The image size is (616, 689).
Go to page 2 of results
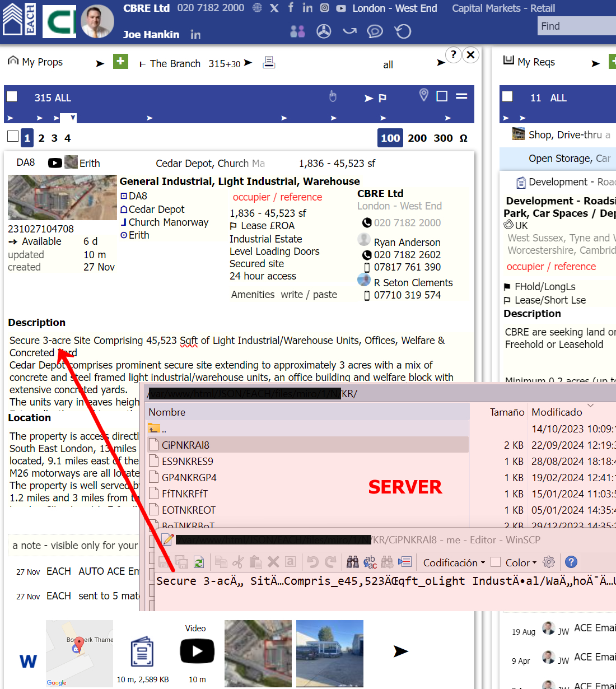(41, 138)
